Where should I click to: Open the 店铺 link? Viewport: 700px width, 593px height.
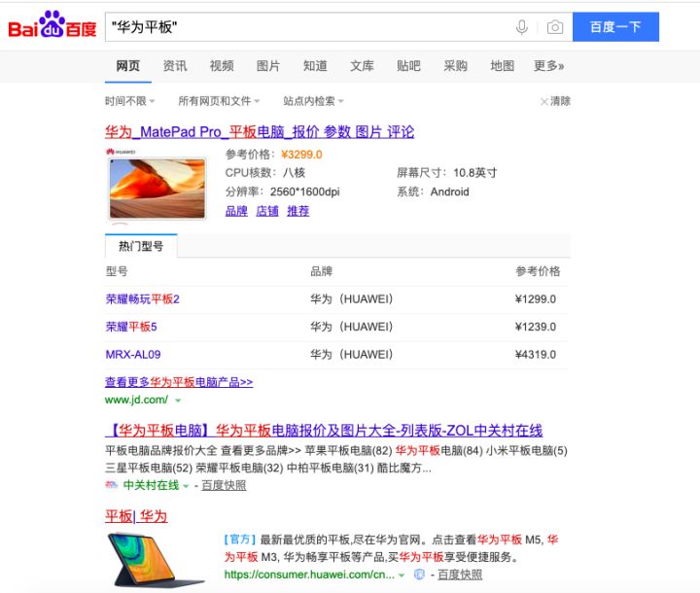pos(267,211)
